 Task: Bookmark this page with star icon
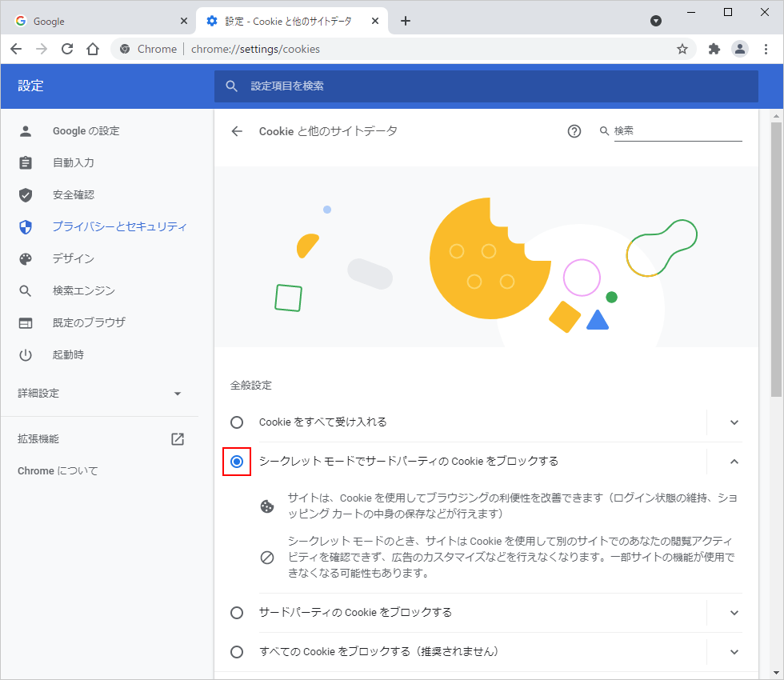pos(682,49)
